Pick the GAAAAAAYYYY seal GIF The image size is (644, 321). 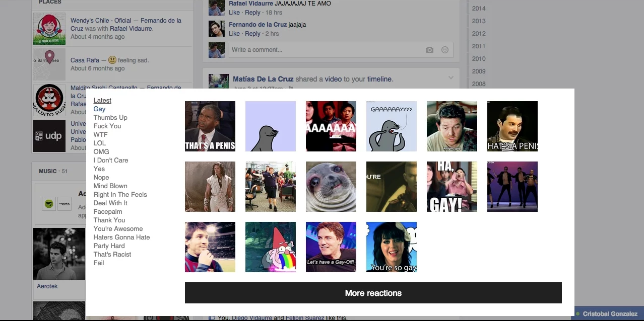tap(392, 126)
